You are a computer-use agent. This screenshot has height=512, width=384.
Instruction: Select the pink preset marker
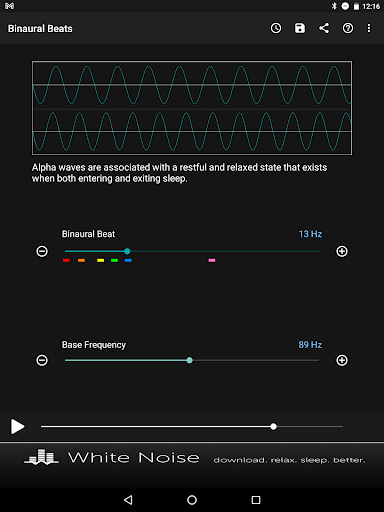(212, 260)
